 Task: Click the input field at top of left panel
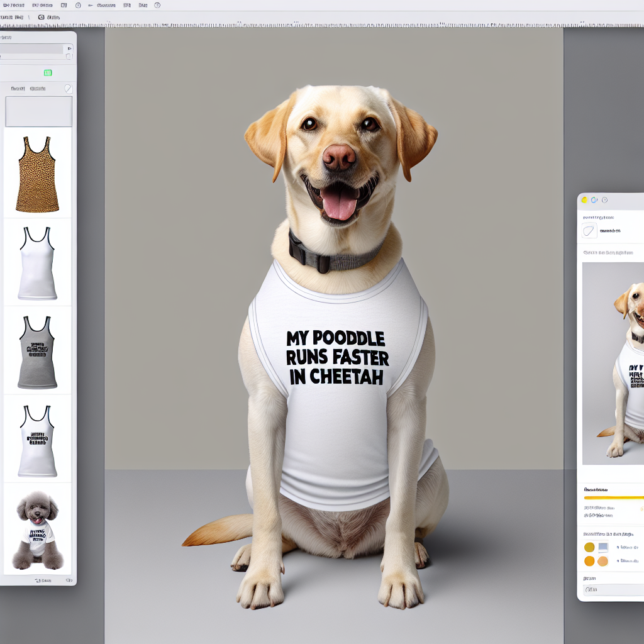31,49
